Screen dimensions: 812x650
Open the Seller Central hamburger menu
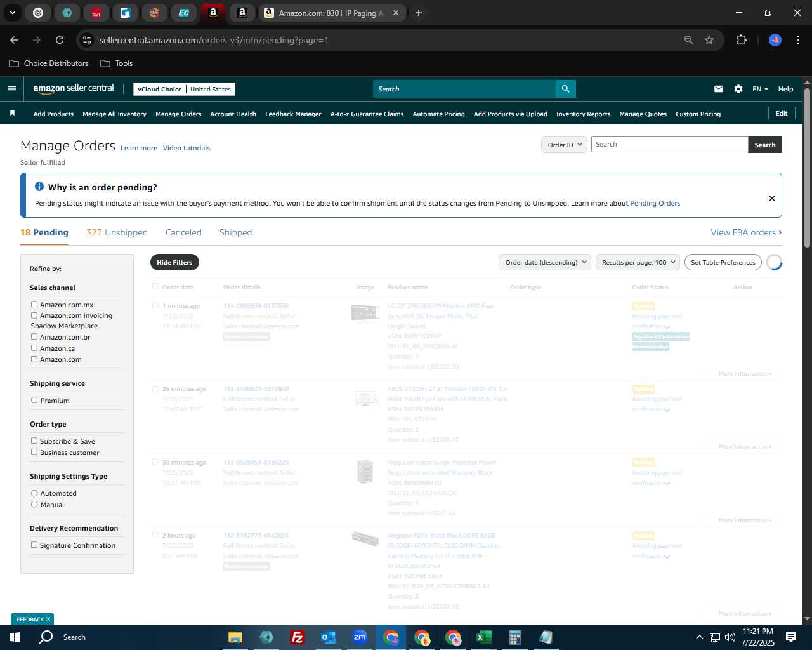[12, 89]
